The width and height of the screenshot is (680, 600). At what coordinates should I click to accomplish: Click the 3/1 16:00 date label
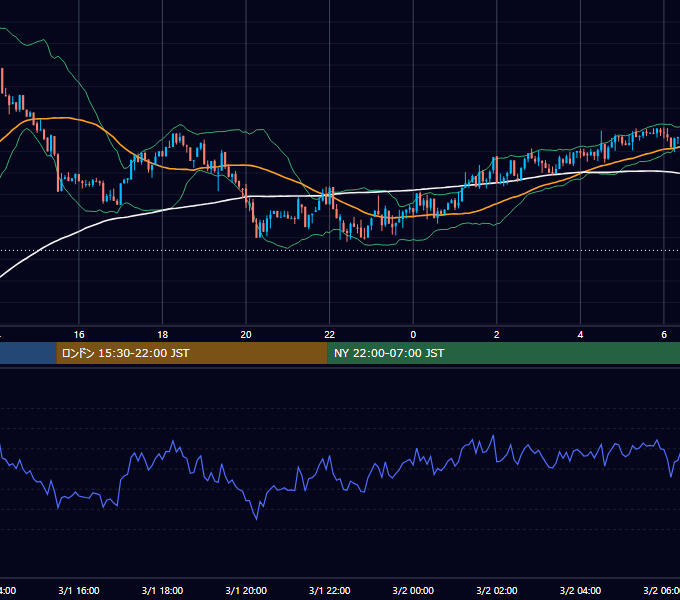coord(79,591)
